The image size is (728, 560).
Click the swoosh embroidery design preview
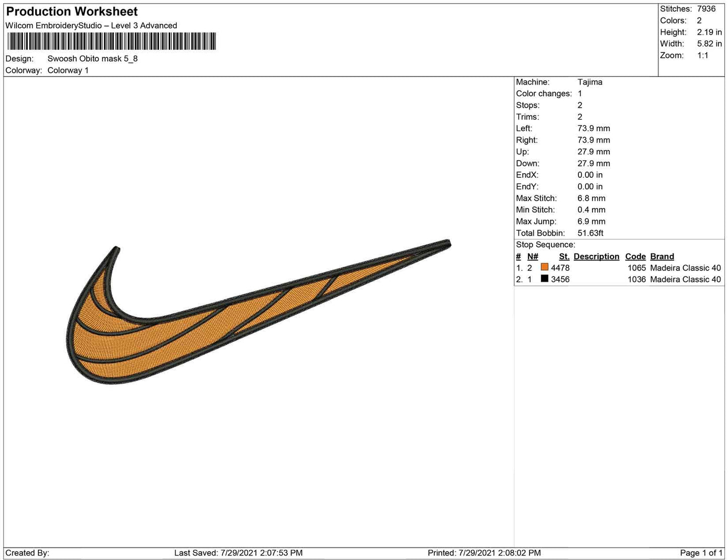click(x=258, y=312)
